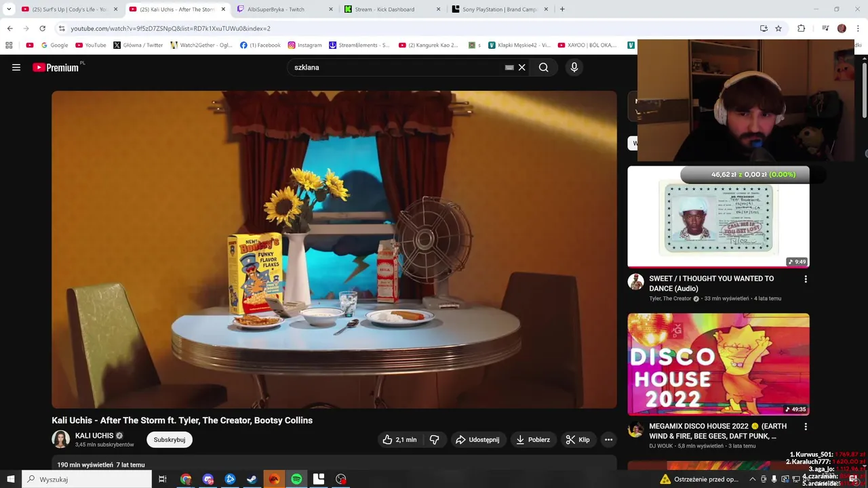Reload the page
This screenshot has height=488, width=868.
pyautogui.click(x=42, y=28)
